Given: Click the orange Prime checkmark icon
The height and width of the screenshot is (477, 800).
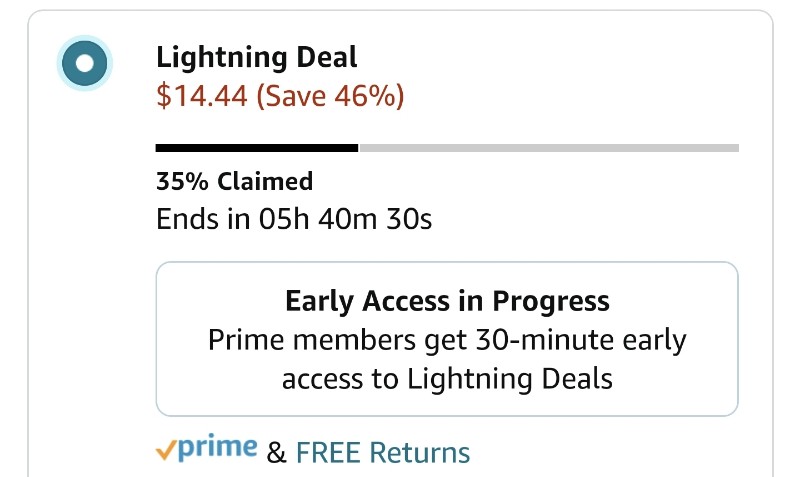Looking at the screenshot, I should click(x=166, y=449).
